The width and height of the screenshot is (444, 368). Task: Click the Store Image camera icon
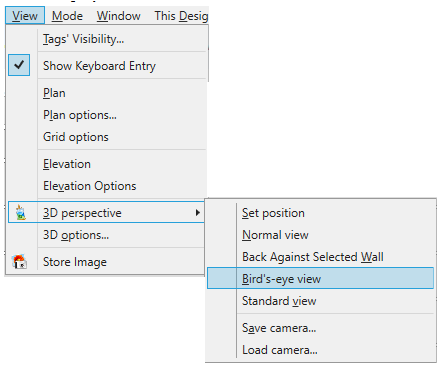20,262
